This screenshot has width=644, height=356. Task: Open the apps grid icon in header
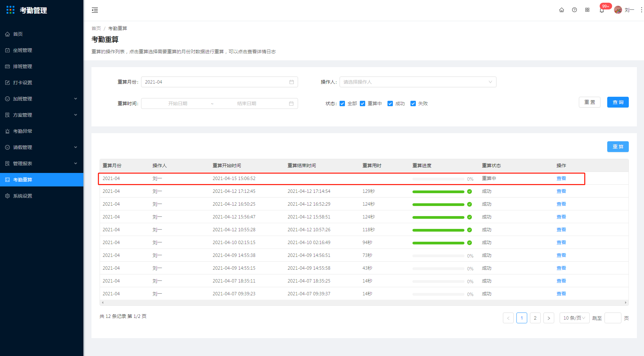(587, 10)
